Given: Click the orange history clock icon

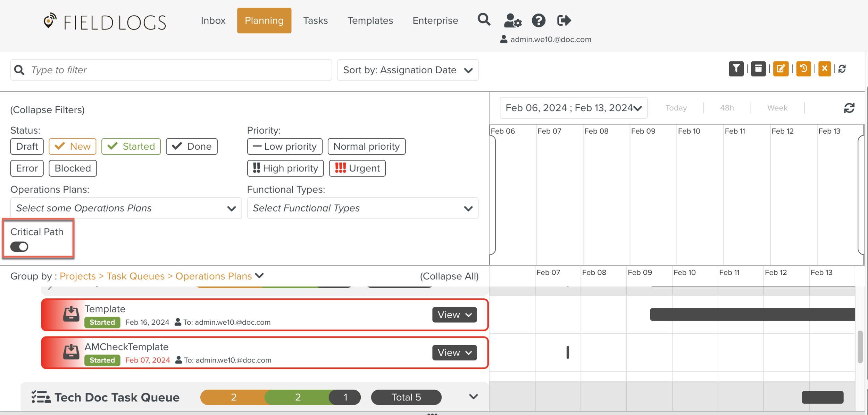Looking at the screenshot, I should [x=803, y=69].
